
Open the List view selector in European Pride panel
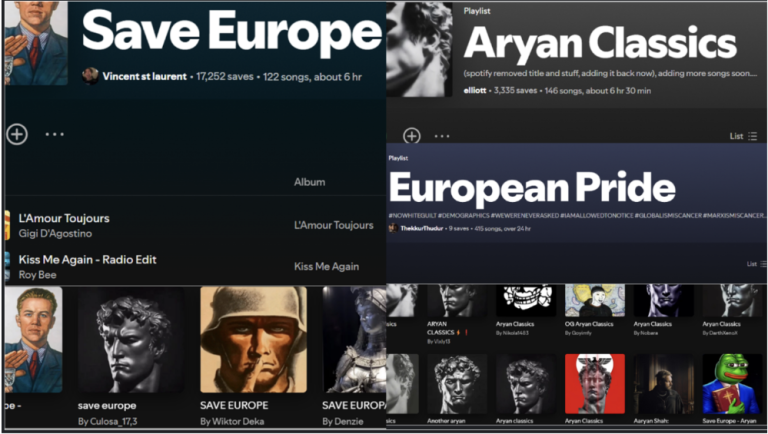point(756,264)
